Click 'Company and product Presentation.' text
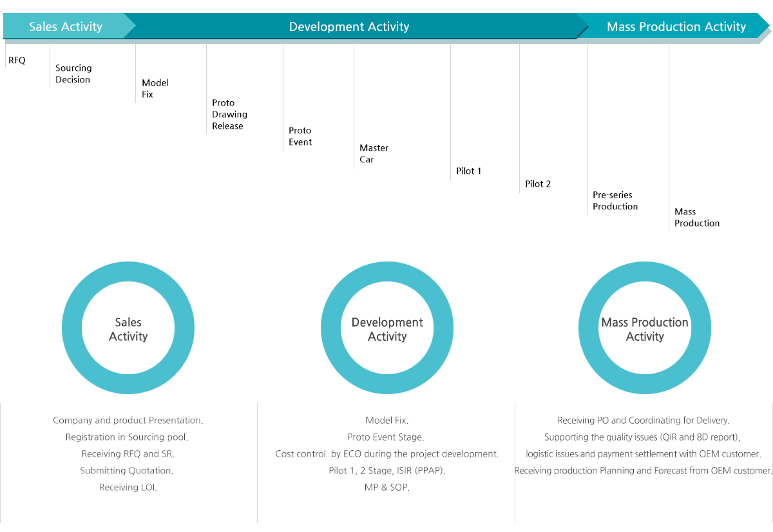Image resolution: width=773 pixels, height=532 pixels. pyautogui.click(x=128, y=421)
